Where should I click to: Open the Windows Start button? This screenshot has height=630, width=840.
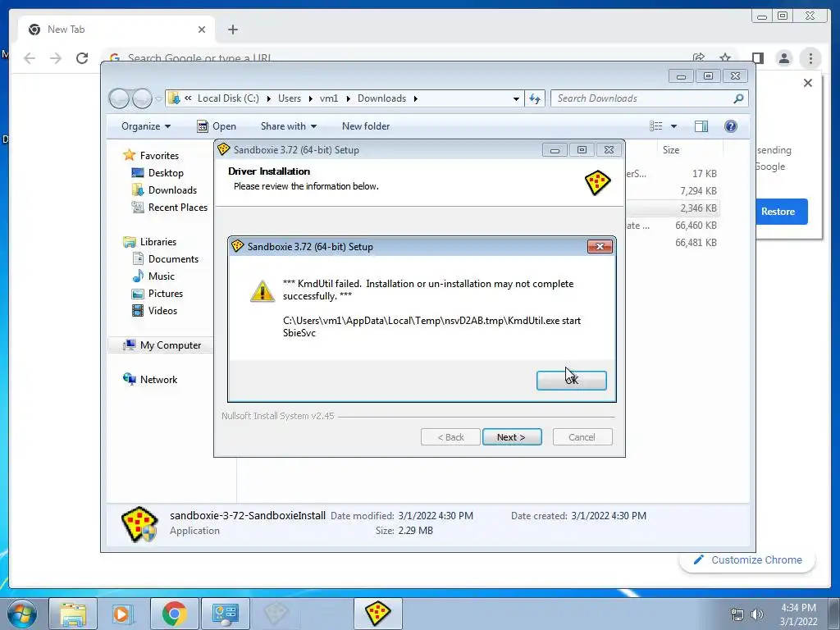[x=22, y=614]
